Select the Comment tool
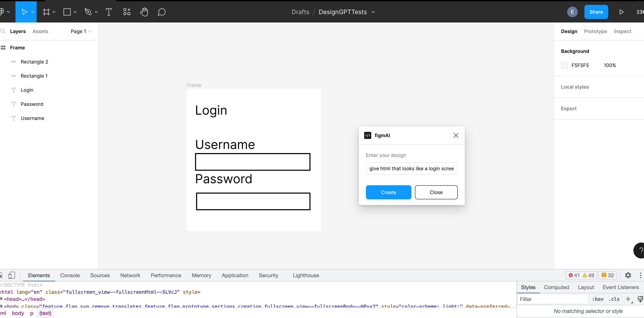 (162, 12)
